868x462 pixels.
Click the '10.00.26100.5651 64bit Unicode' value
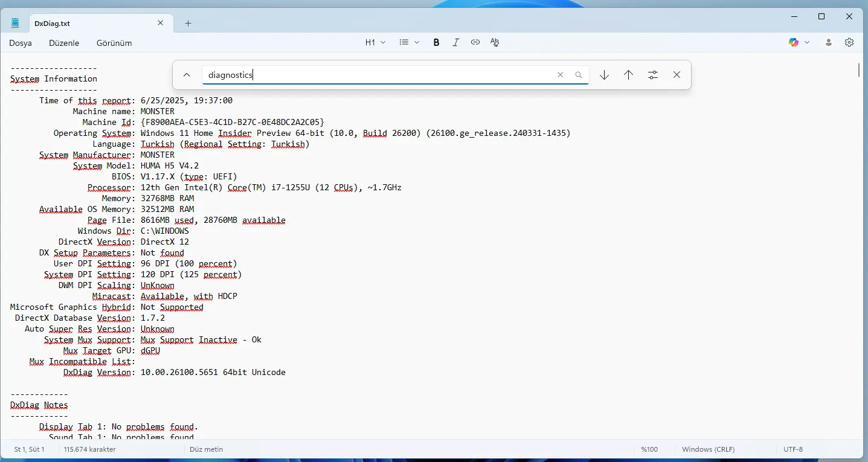tap(213, 372)
